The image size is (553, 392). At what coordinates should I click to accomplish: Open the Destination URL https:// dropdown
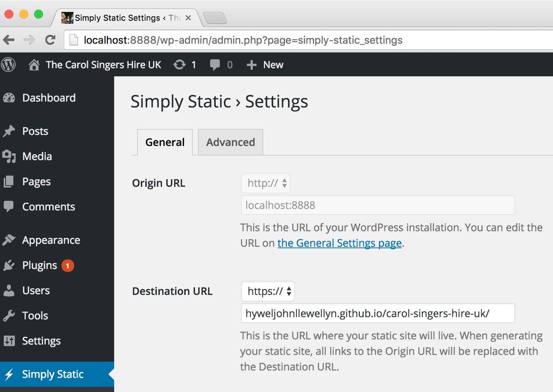(x=268, y=291)
